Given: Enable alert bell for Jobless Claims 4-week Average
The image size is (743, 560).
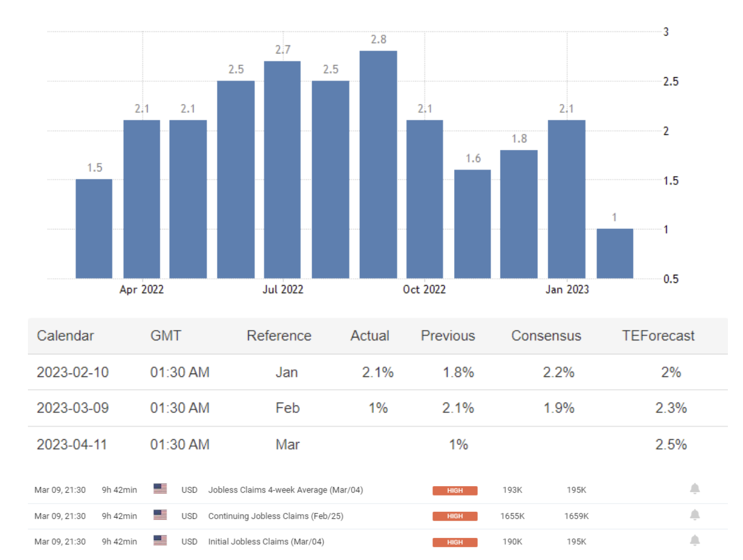Looking at the screenshot, I should coord(694,489).
